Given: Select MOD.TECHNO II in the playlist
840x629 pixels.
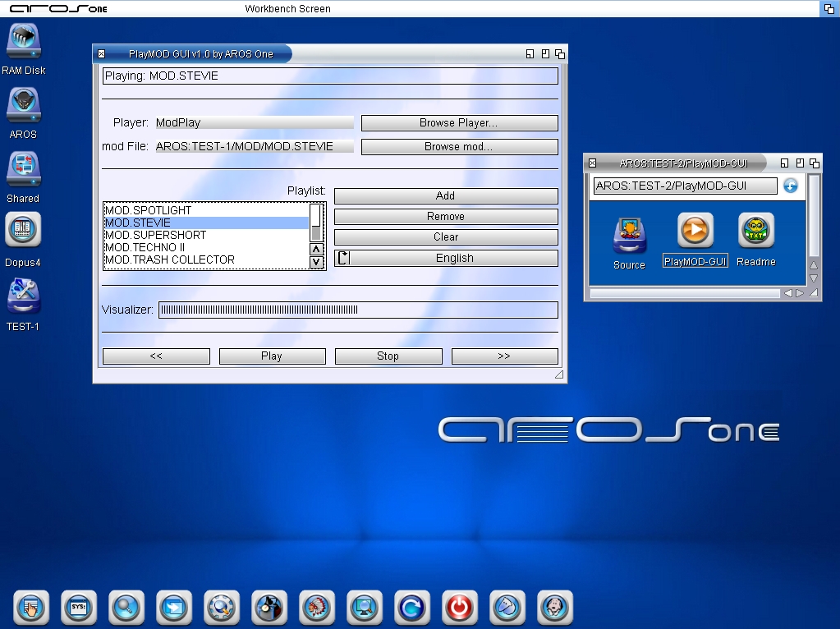Looking at the screenshot, I should 206,247.
